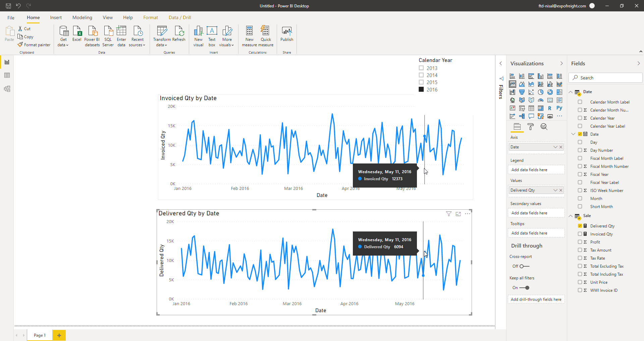Open the Model view in the left sidebar
The height and width of the screenshot is (341, 644).
(x=7, y=89)
